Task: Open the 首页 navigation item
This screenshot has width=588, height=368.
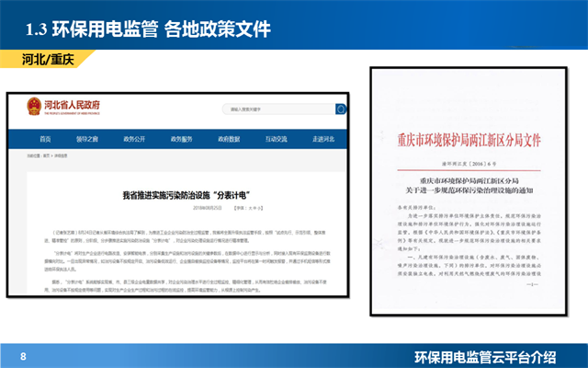Action: click(45, 139)
